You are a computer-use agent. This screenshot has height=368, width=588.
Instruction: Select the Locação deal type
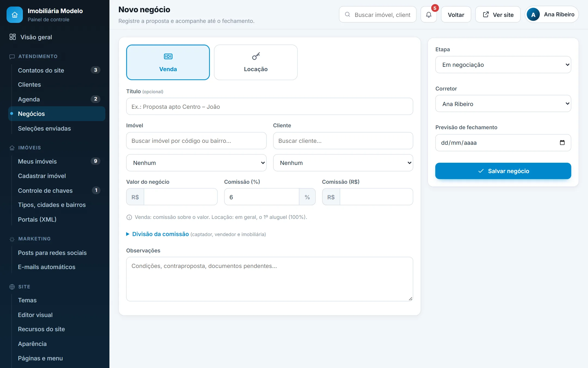tap(256, 62)
